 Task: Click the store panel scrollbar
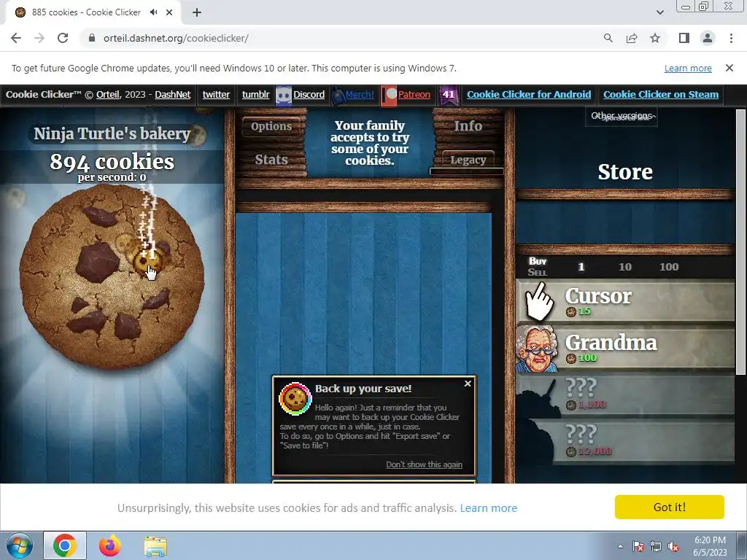click(740, 242)
